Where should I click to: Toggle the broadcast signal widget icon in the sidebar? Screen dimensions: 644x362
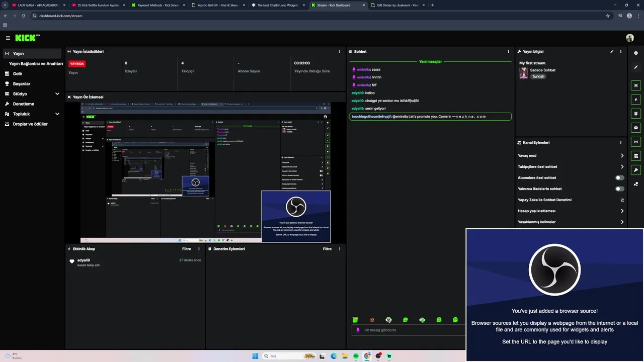(636, 142)
